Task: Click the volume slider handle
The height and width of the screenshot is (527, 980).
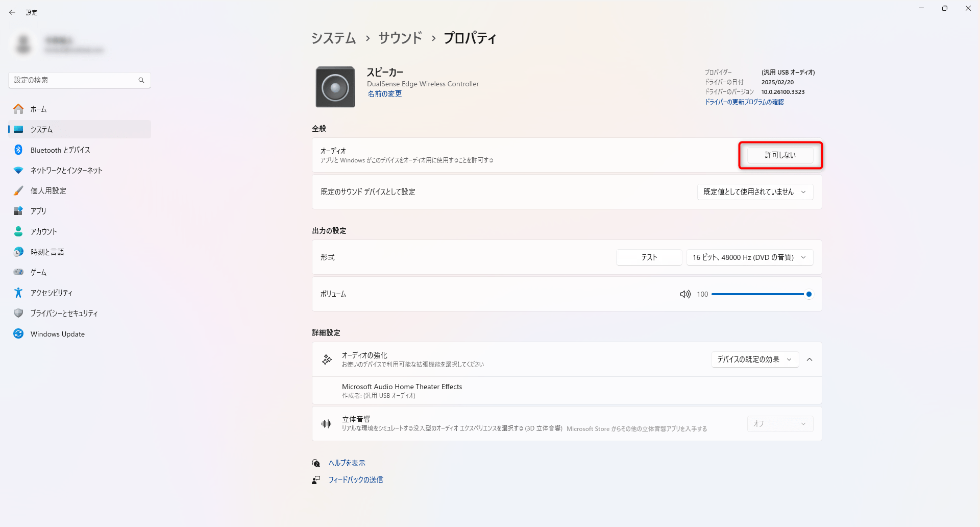Action: click(x=809, y=294)
